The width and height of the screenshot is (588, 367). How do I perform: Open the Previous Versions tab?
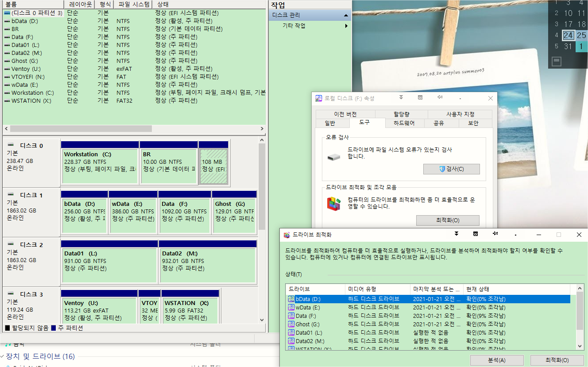click(x=345, y=114)
